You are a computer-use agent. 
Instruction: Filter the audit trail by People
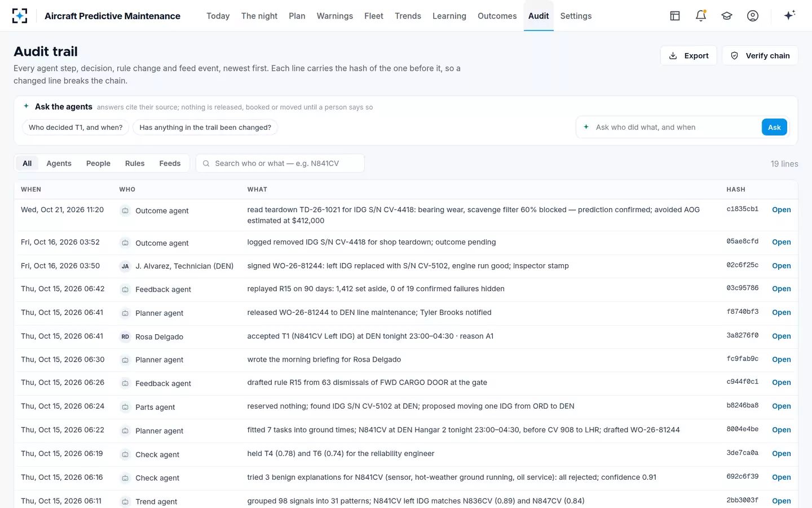[98, 163]
